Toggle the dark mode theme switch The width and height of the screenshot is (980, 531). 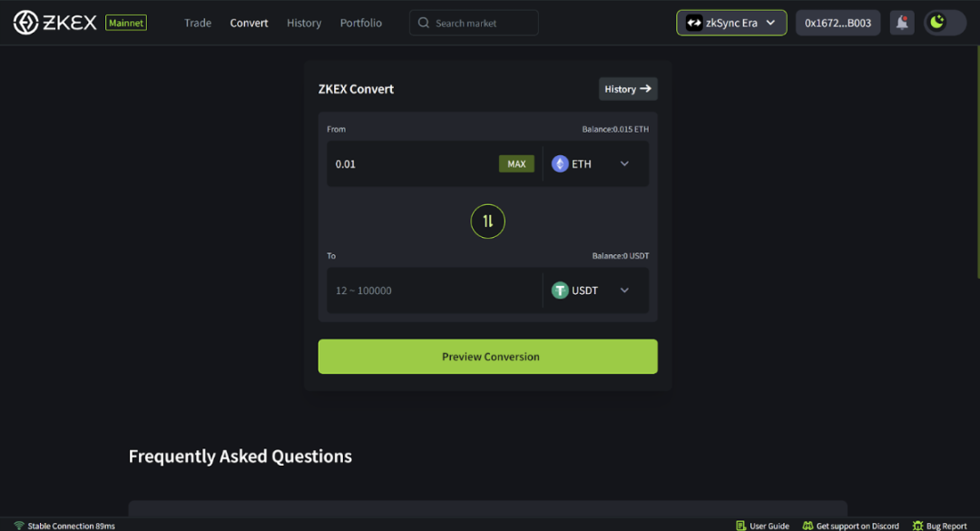click(x=945, y=23)
